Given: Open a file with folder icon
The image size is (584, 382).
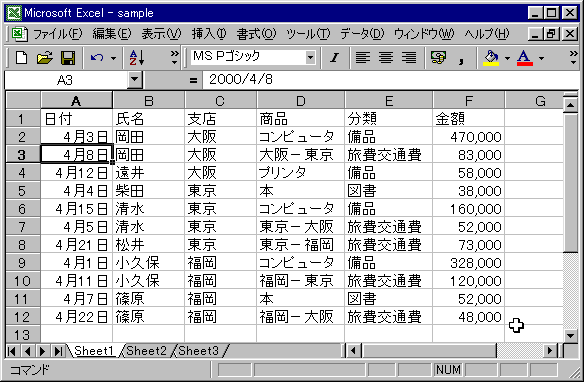Looking at the screenshot, I should [44, 58].
